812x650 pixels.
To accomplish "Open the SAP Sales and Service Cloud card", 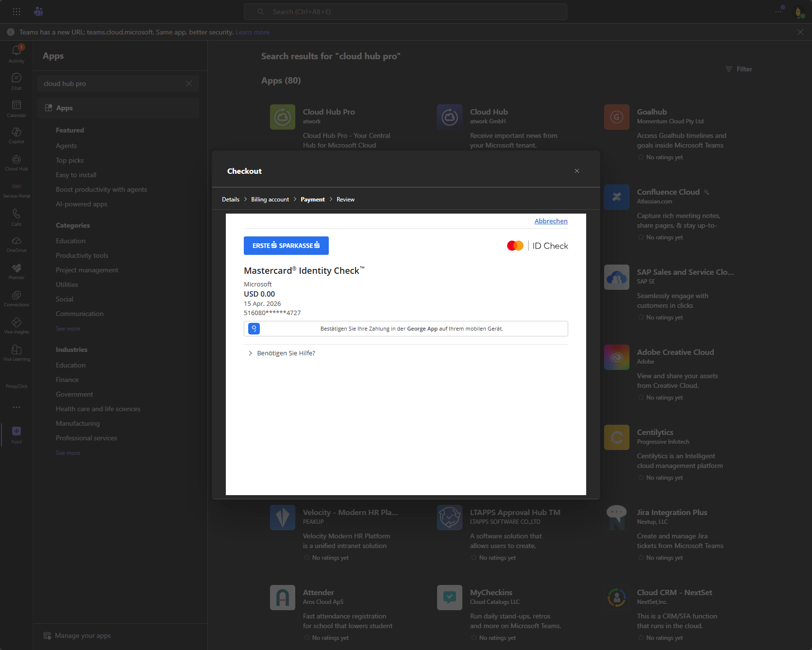I will (672, 293).
